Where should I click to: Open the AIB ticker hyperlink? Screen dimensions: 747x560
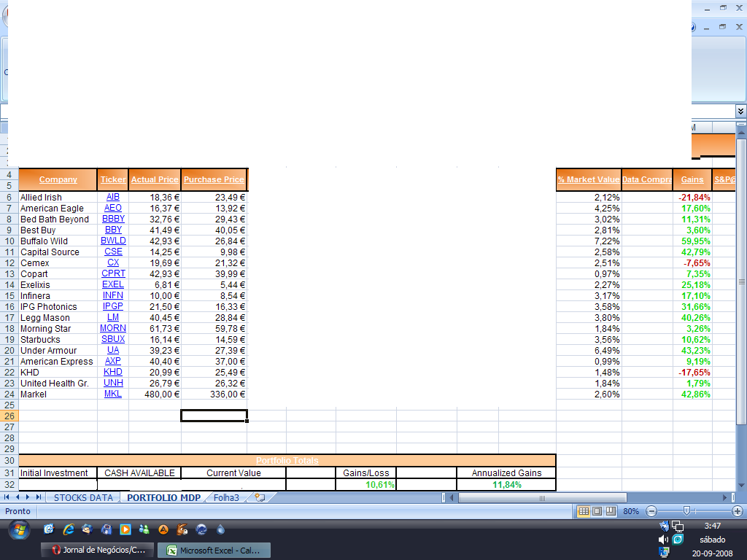click(113, 197)
